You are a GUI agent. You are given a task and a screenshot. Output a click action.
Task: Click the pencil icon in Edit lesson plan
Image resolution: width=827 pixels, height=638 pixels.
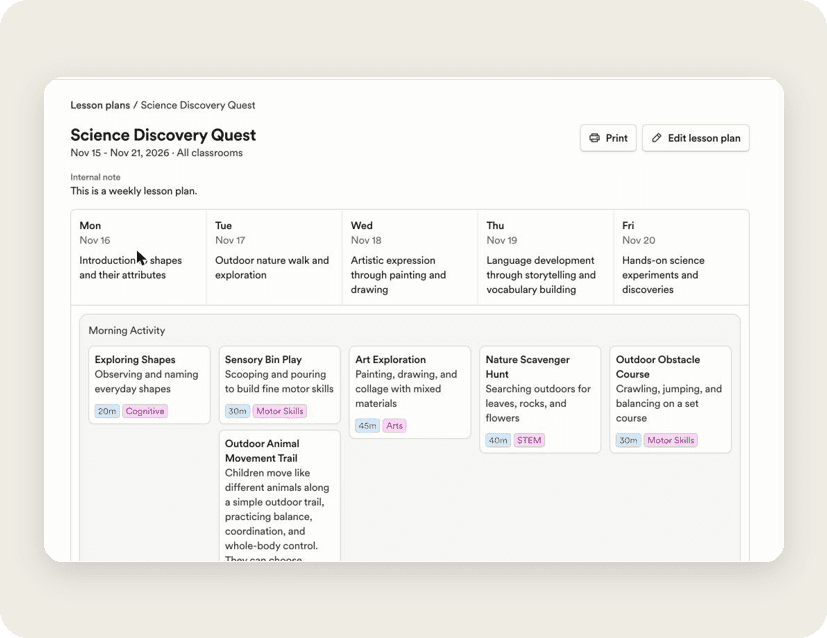tap(656, 138)
